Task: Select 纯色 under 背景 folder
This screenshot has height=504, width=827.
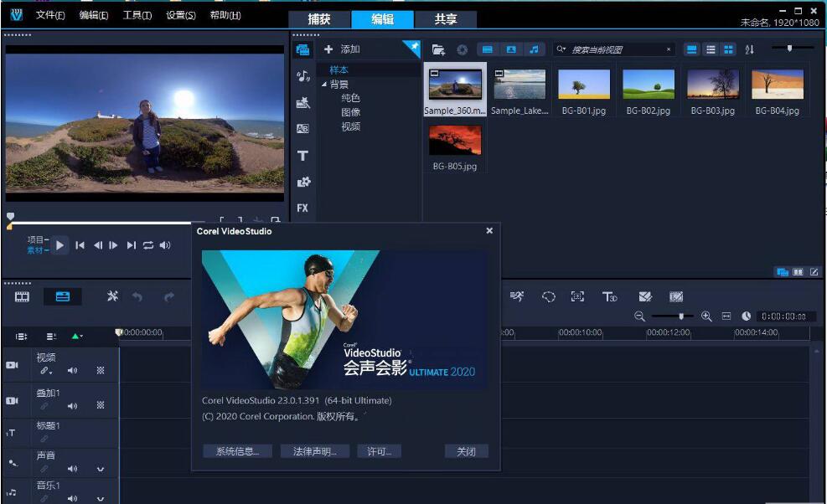Action: pos(351,98)
